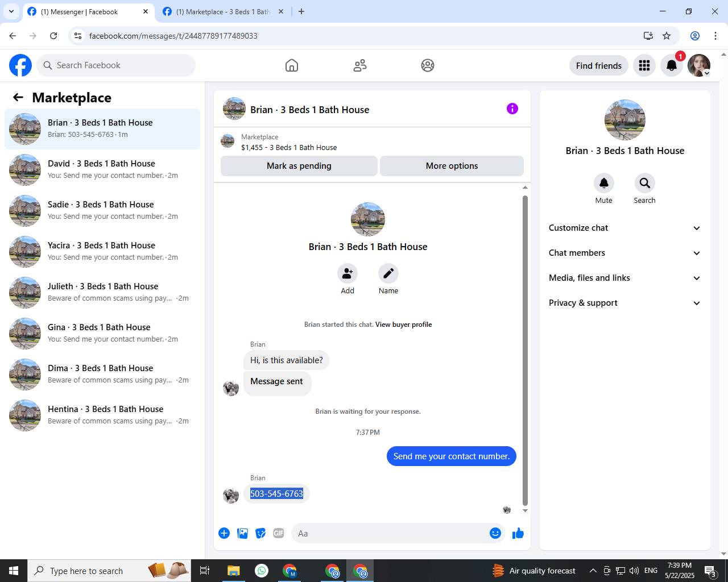This screenshot has width=728, height=582.
Task: Click the Send me your contact number bubble
Action: pos(452,456)
